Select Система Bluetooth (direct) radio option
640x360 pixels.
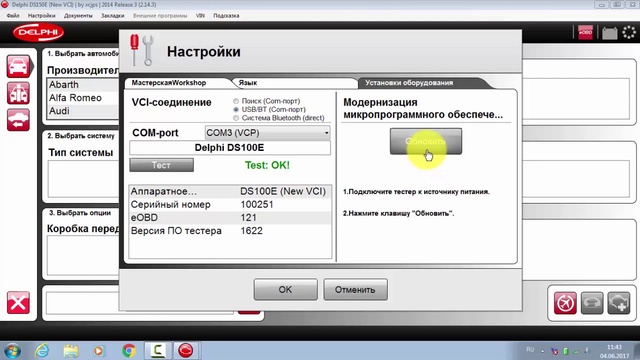coord(236,118)
